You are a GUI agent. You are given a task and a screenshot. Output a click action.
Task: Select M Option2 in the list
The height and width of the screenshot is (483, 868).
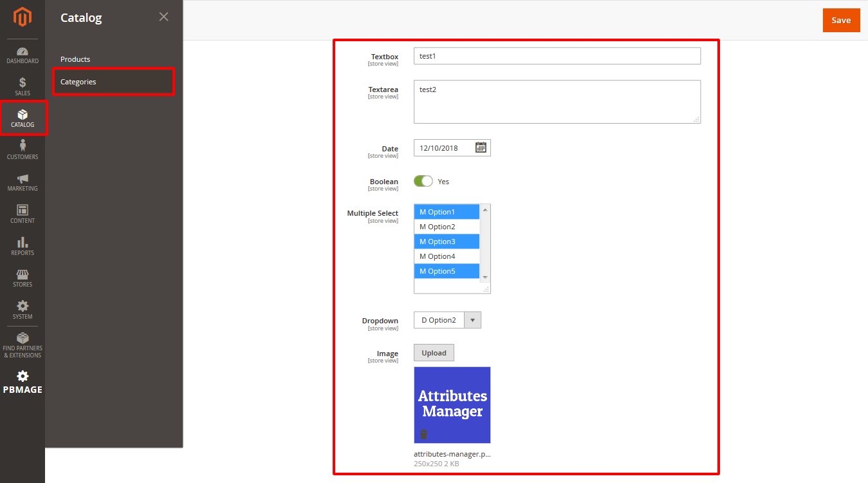[x=447, y=227]
